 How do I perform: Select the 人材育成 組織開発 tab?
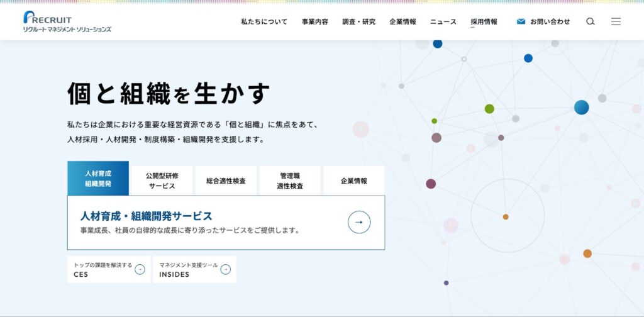[98, 179]
